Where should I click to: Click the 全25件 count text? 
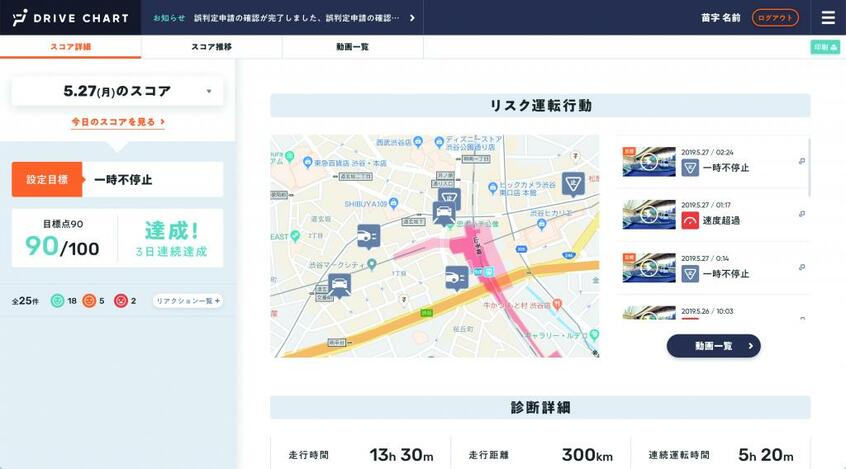[x=25, y=301]
